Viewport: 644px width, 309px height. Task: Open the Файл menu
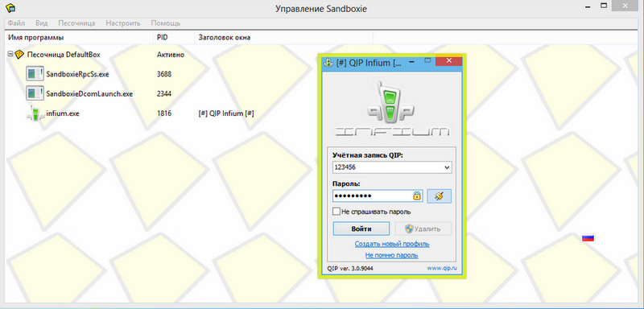coord(16,23)
